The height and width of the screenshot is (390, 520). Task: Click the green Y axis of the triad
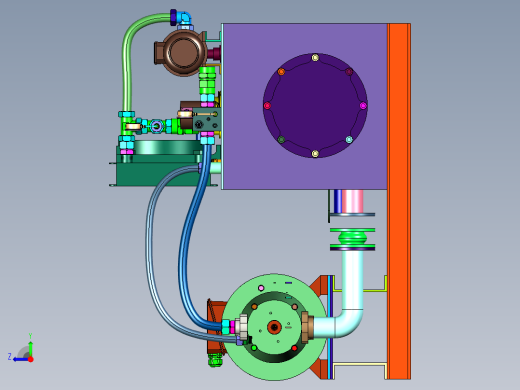(x=30, y=348)
